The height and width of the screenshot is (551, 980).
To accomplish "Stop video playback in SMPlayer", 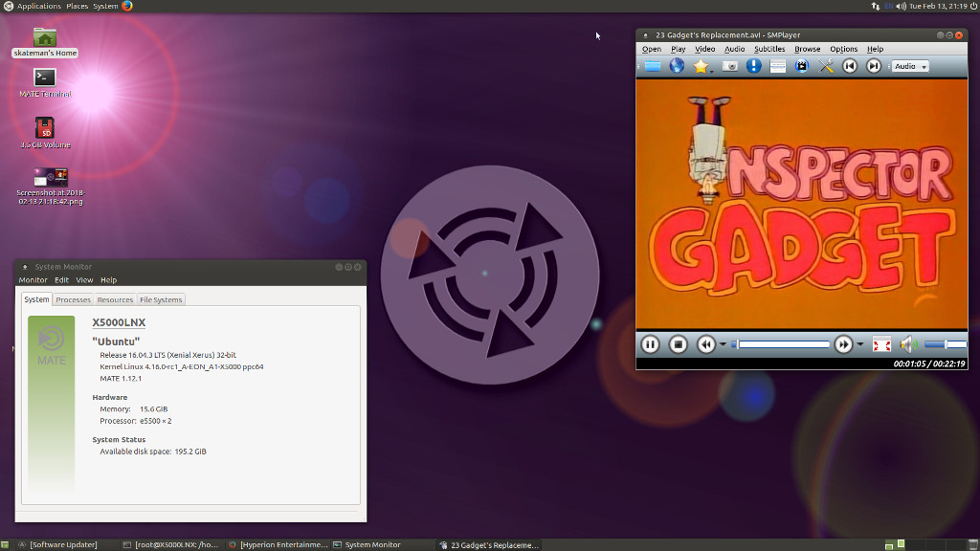I will tap(679, 344).
